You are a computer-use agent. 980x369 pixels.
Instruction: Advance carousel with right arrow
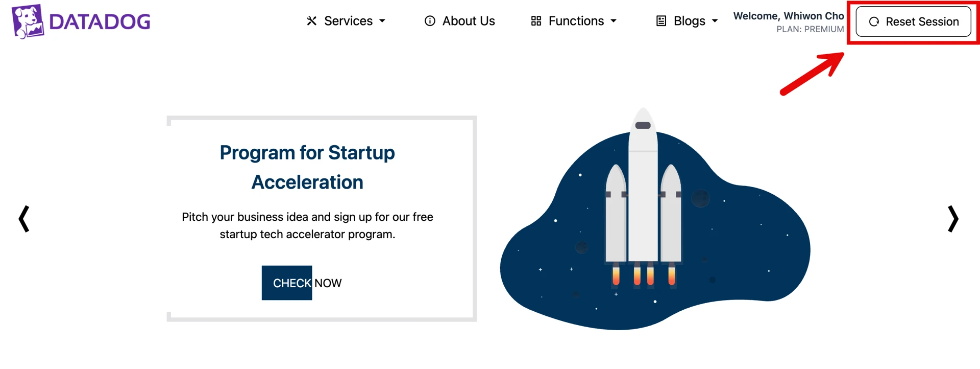pyautogui.click(x=952, y=219)
